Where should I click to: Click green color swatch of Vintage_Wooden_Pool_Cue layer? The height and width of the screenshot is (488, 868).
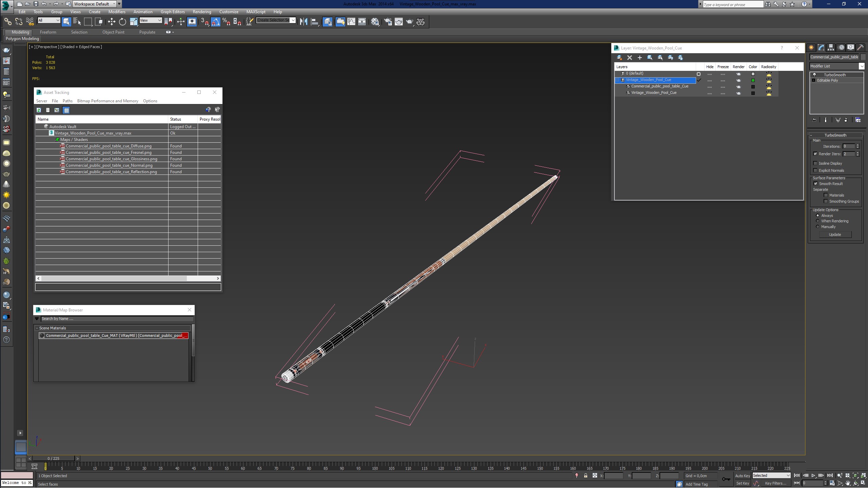[x=753, y=80]
